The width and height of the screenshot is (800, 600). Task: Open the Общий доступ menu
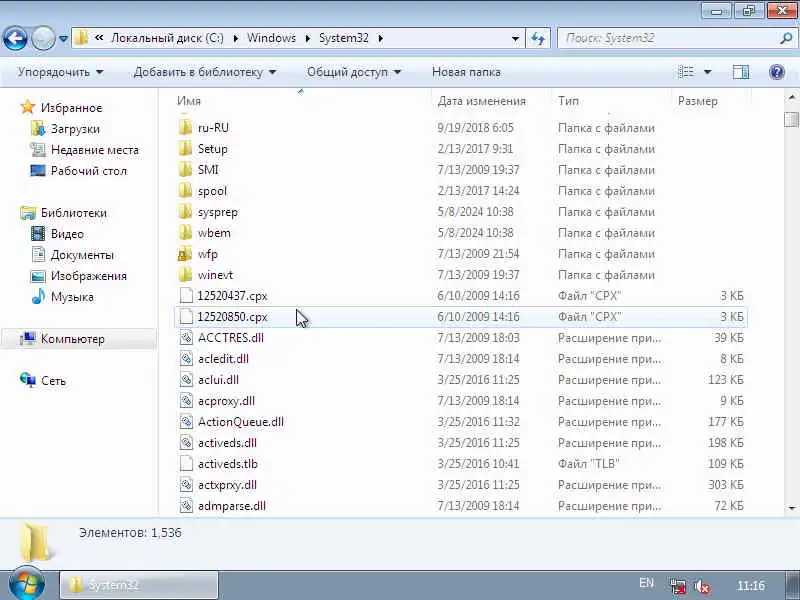coord(354,72)
